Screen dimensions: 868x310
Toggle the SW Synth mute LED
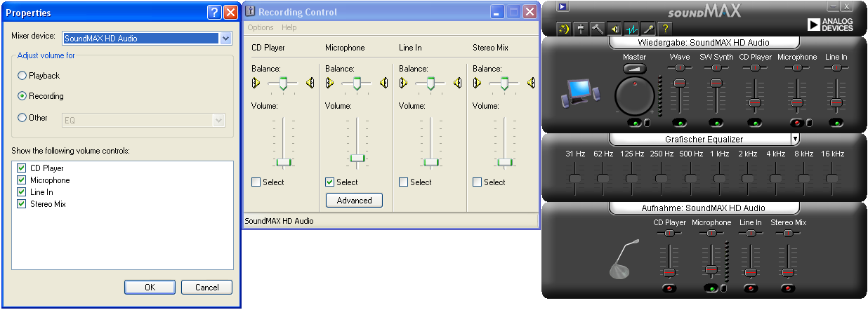[x=716, y=123]
